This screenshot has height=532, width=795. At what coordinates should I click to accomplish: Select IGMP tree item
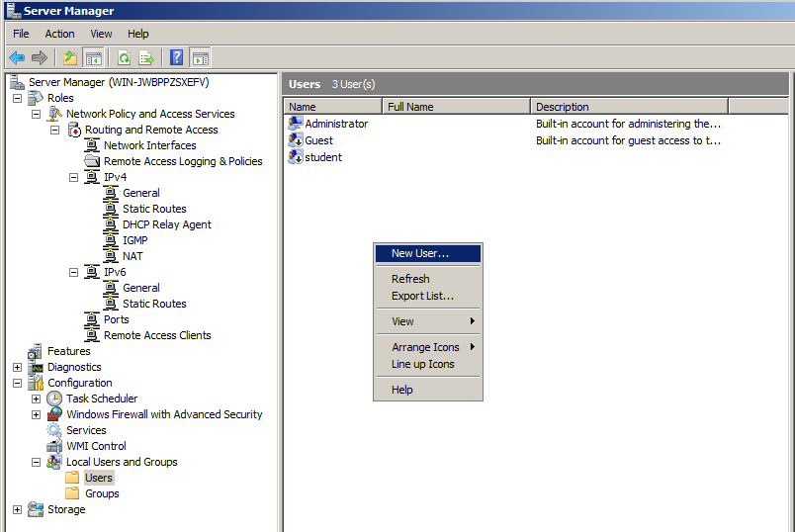[134, 240]
